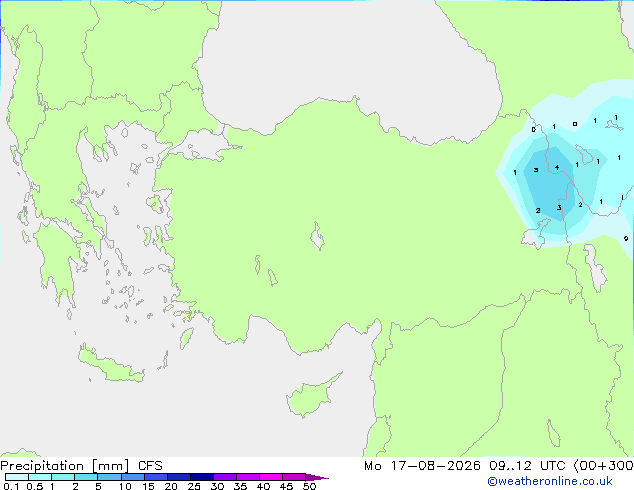Screen dimensions: 634x490
Task: Click the legend tick label '20'
Action: (171, 486)
